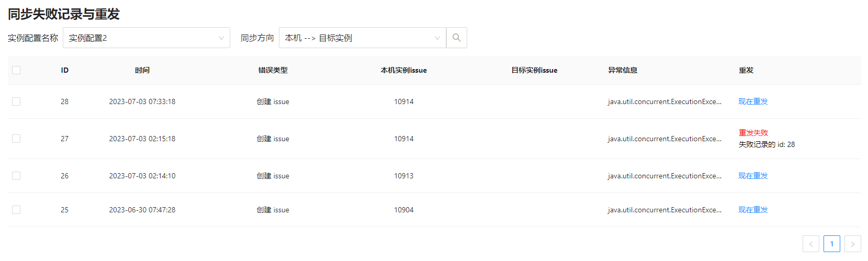Check the row with ID 28
The image size is (868, 261).
pyautogui.click(x=16, y=101)
